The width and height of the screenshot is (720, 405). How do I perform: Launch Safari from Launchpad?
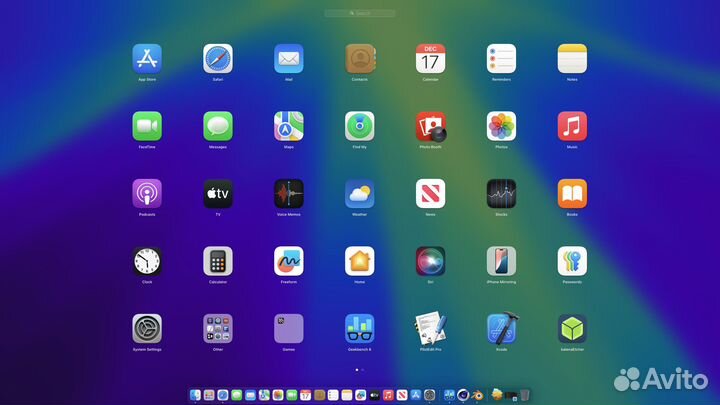(218, 59)
